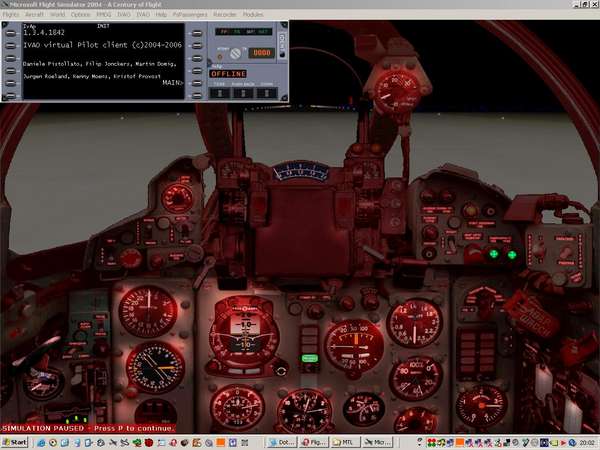Open the Help menu
The image size is (600, 450).
pyautogui.click(x=161, y=15)
